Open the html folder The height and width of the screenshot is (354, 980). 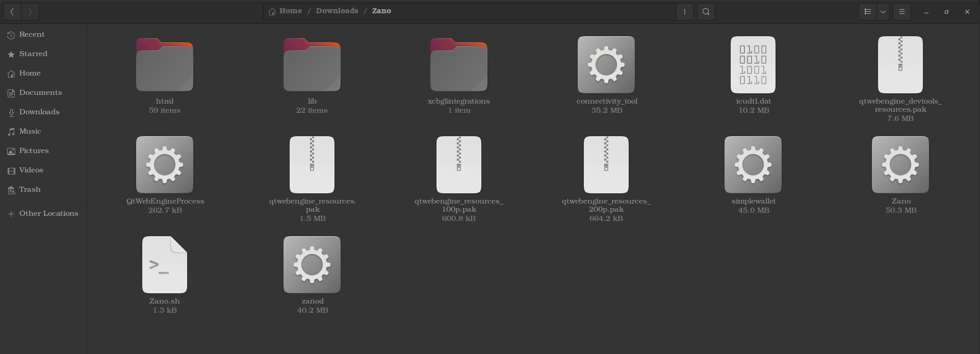pyautogui.click(x=164, y=65)
